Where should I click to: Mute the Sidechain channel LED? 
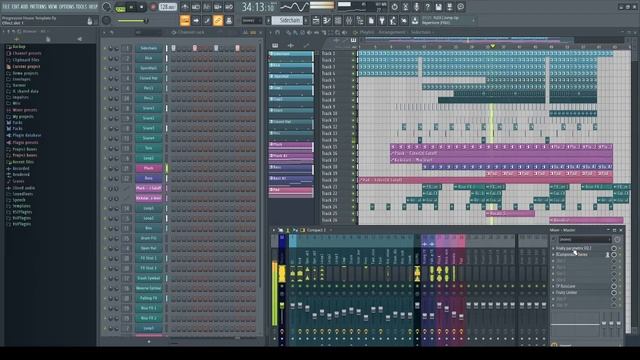(105, 48)
